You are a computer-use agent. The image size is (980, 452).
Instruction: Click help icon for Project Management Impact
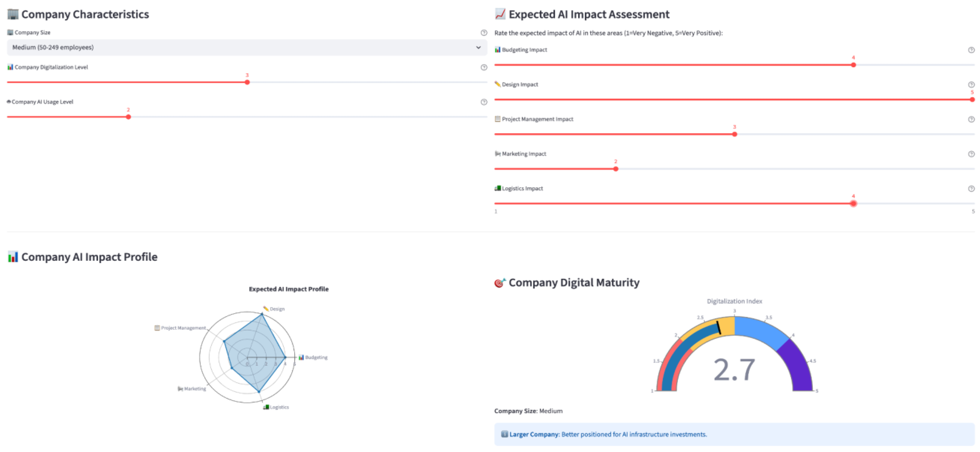point(971,119)
